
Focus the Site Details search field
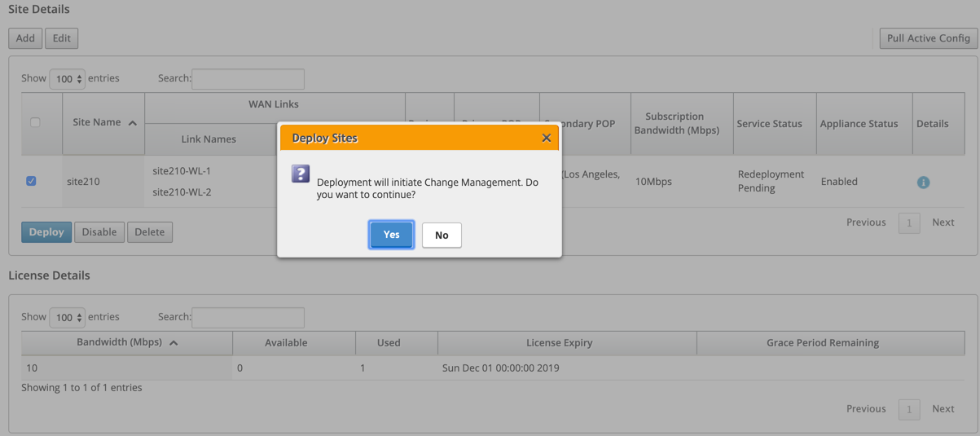[x=248, y=79]
